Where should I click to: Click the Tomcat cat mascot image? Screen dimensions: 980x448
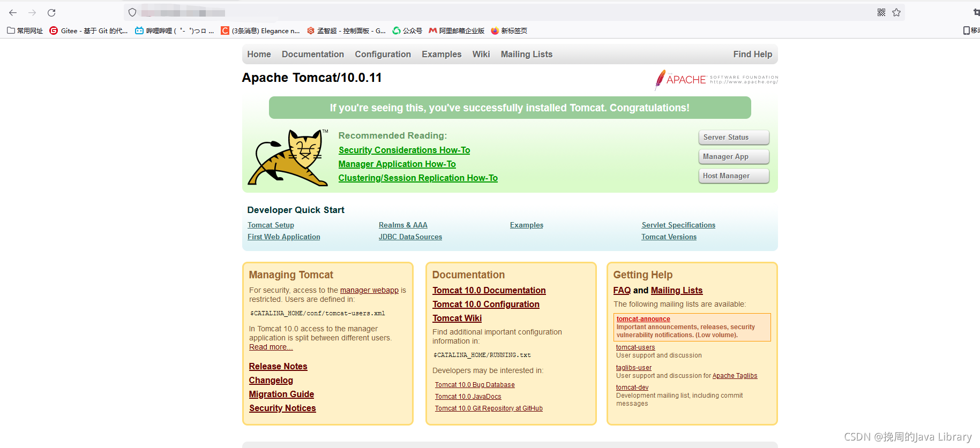point(288,157)
